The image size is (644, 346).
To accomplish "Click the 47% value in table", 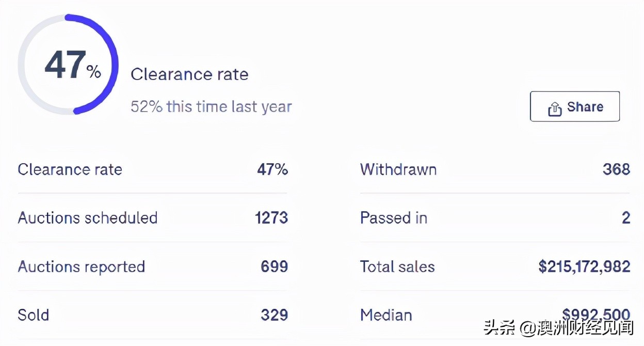I will [272, 169].
